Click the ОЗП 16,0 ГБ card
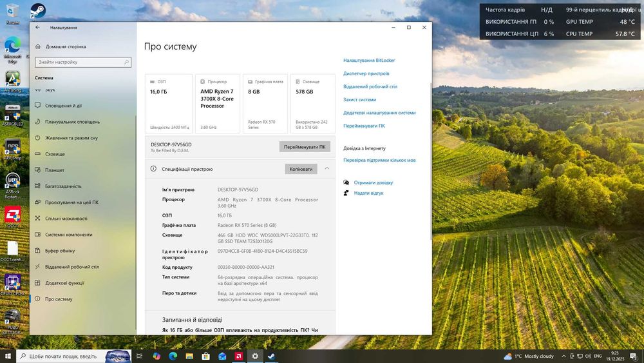Screen dimensions: 644x363 pyautogui.click(x=169, y=104)
